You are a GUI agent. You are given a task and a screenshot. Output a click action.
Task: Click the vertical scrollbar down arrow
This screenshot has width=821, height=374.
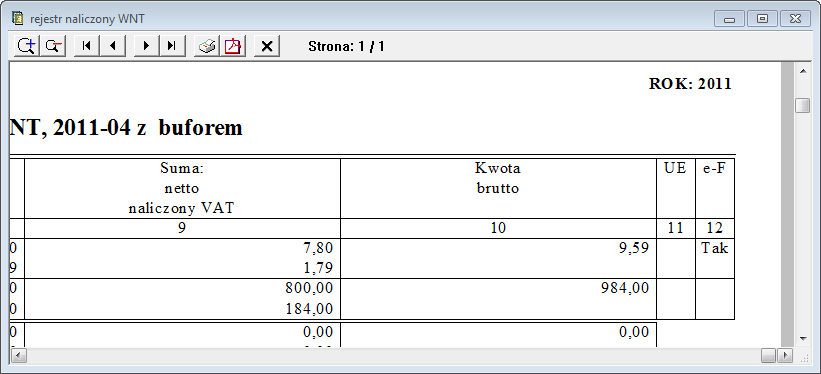(x=803, y=339)
